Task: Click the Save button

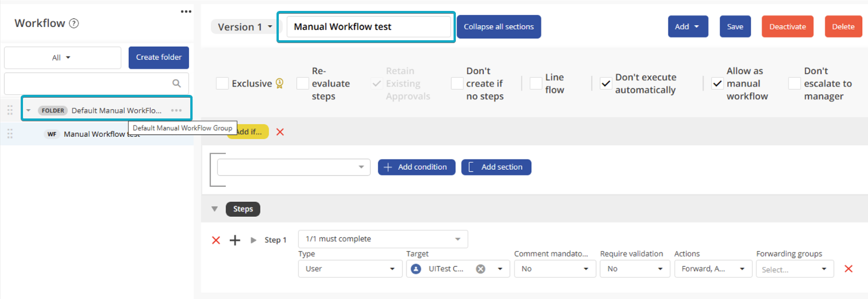Action: 735,26
